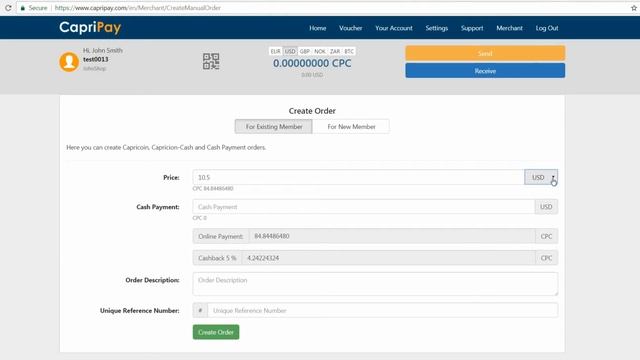Open the Settings menu item
The image size is (640, 360).
click(x=437, y=28)
